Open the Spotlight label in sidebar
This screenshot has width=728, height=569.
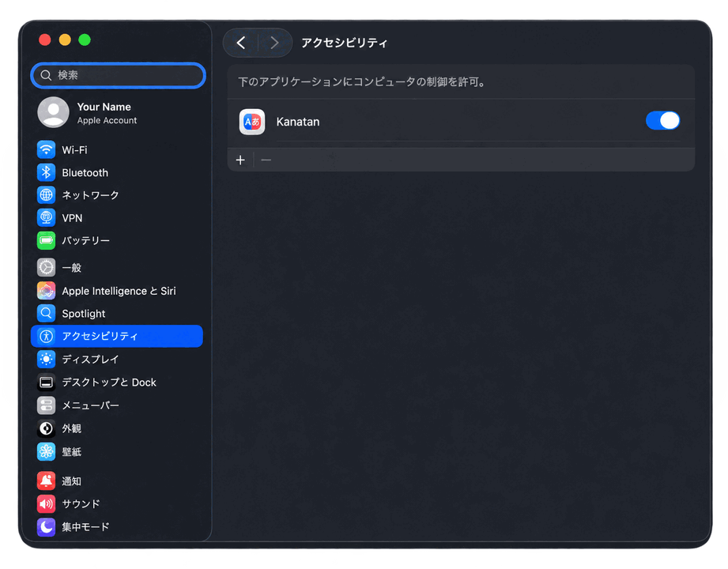(84, 314)
